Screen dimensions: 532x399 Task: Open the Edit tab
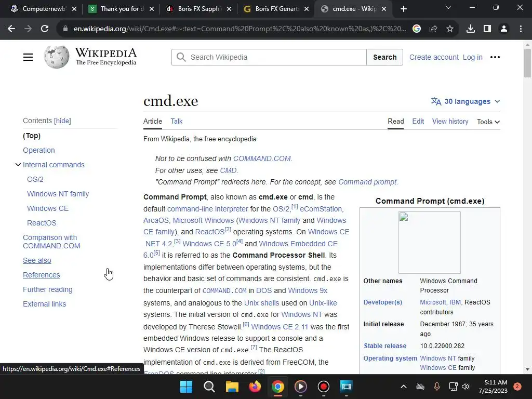418,121
